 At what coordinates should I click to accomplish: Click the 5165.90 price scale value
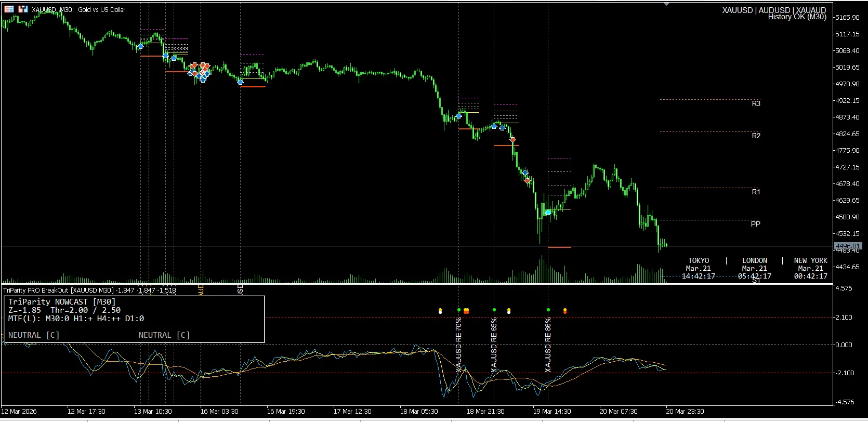[x=848, y=18]
